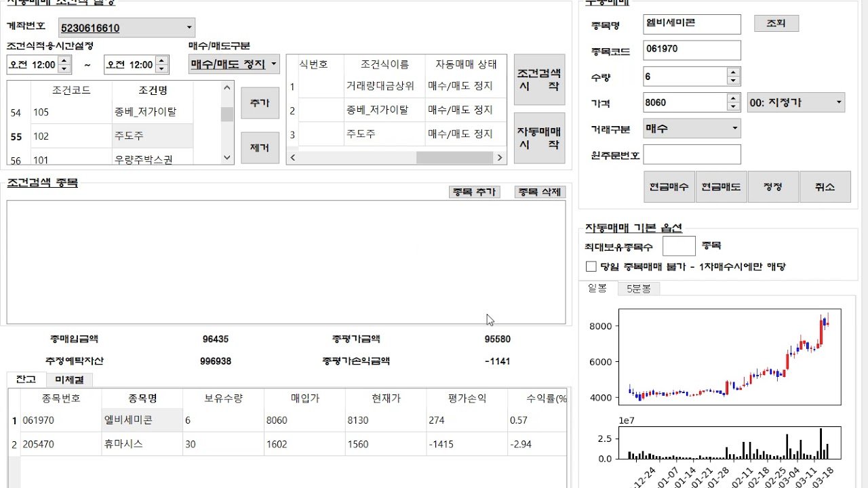Select the 잔고 holdings tab

point(26,380)
